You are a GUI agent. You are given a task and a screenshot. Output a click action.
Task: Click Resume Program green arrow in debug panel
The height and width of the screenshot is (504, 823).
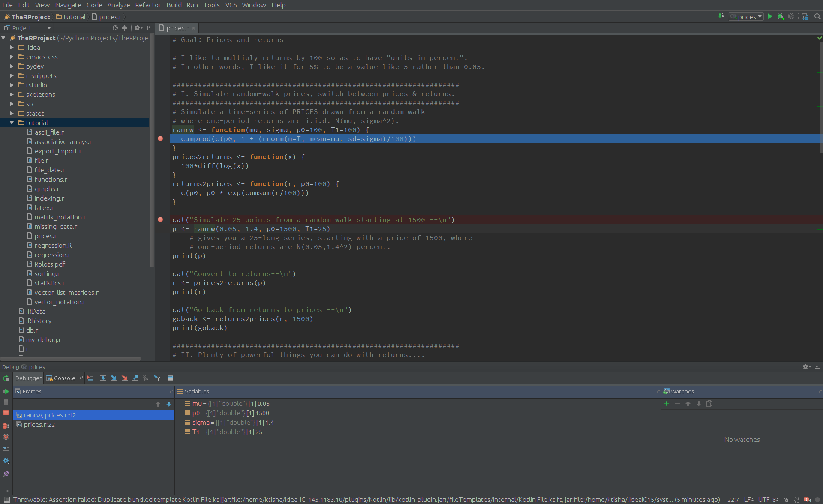[x=6, y=391]
